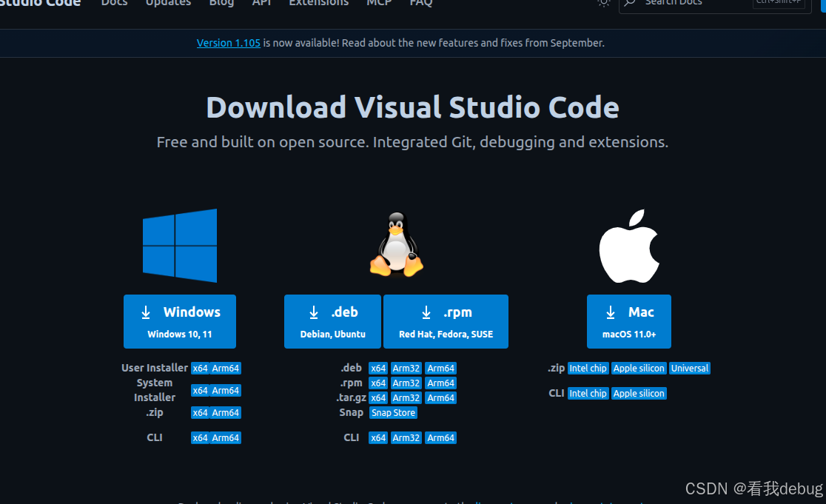The height and width of the screenshot is (504, 826).
Task: Select Linux .tar.gz Arm64 download
Action: (441, 397)
